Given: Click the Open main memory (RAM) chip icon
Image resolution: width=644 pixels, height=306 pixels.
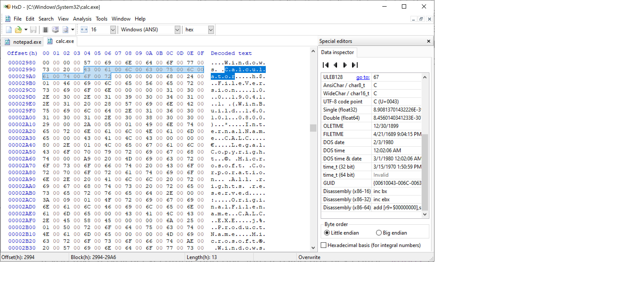Looking at the screenshot, I should pyautogui.click(x=45, y=30).
